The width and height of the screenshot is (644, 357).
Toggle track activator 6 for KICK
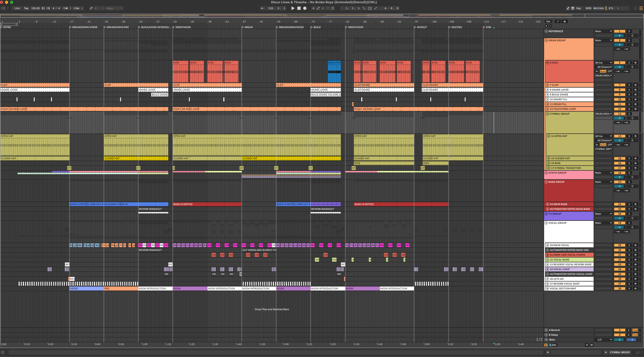click(620, 63)
